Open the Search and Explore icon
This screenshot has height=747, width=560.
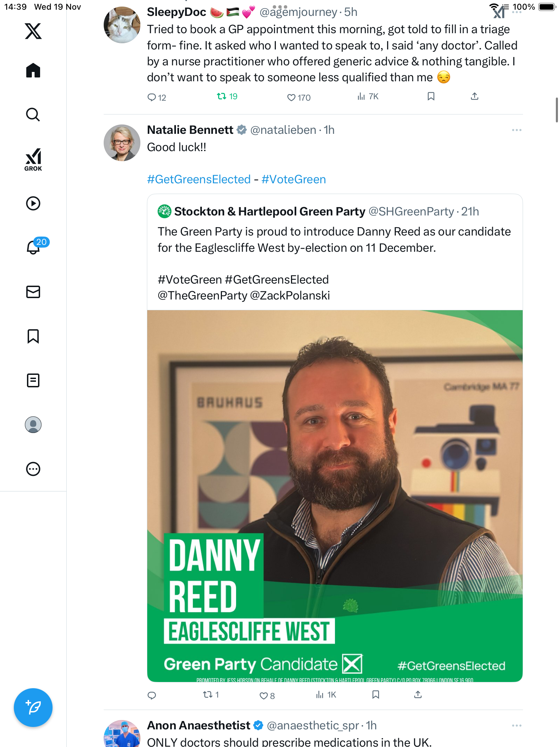[33, 115]
